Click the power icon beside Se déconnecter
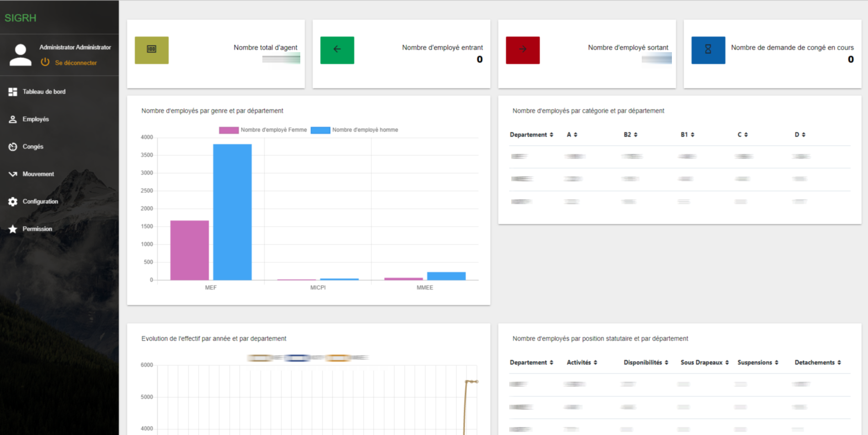The width and height of the screenshot is (868, 435). [45, 62]
